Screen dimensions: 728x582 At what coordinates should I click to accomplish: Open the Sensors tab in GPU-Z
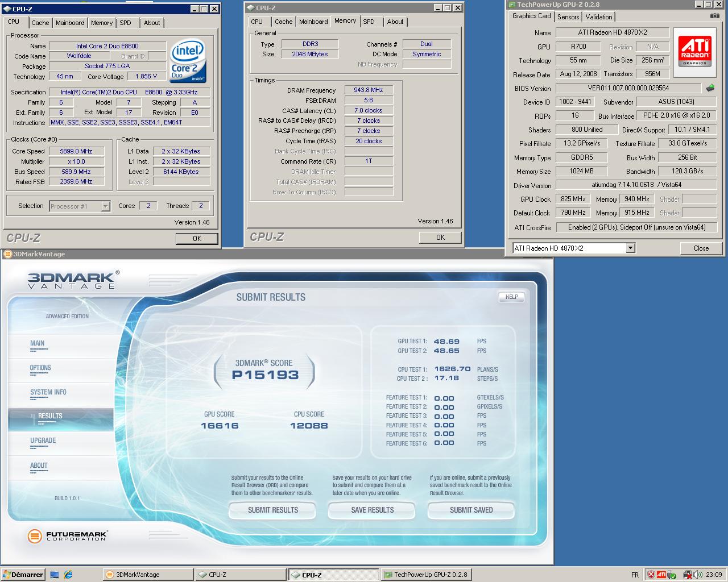[568, 17]
